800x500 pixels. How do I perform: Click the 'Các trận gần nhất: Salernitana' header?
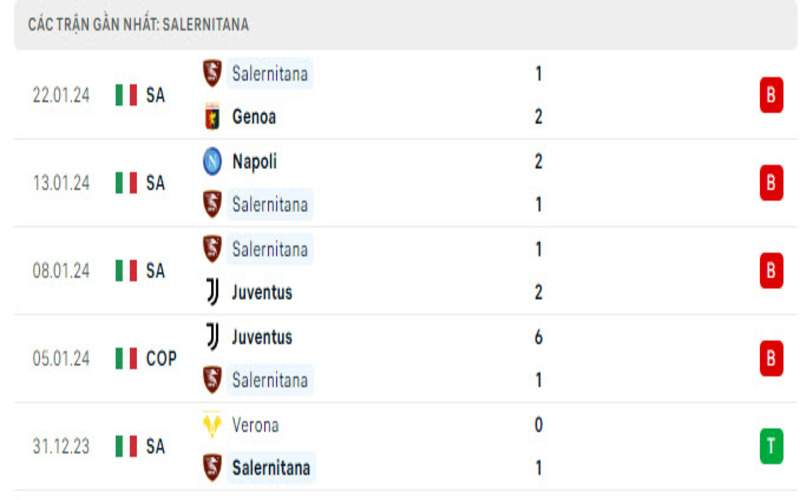click(x=139, y=24)
